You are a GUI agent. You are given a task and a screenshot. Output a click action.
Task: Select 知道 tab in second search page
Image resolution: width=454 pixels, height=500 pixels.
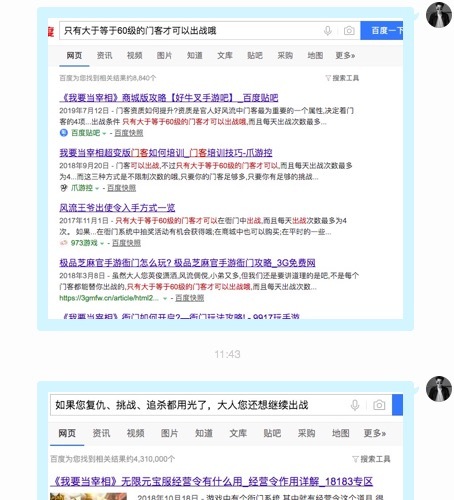[204, 433]
